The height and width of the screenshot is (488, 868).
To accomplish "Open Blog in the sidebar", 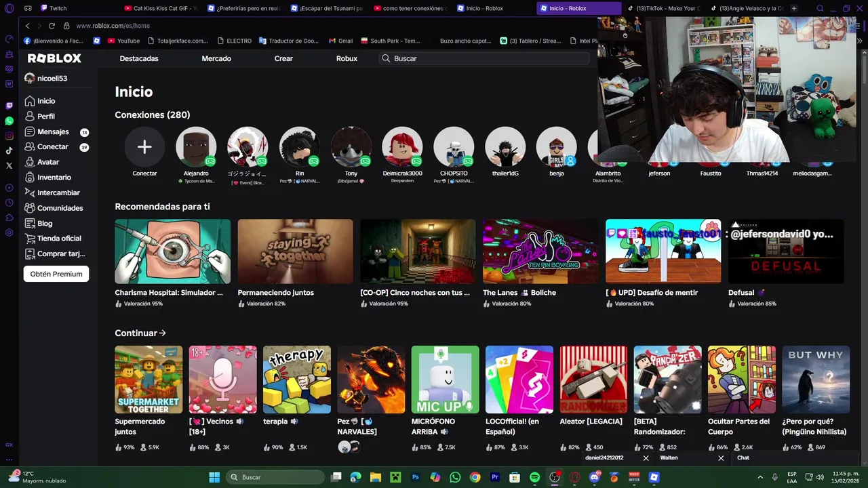I will coord(45,224).
